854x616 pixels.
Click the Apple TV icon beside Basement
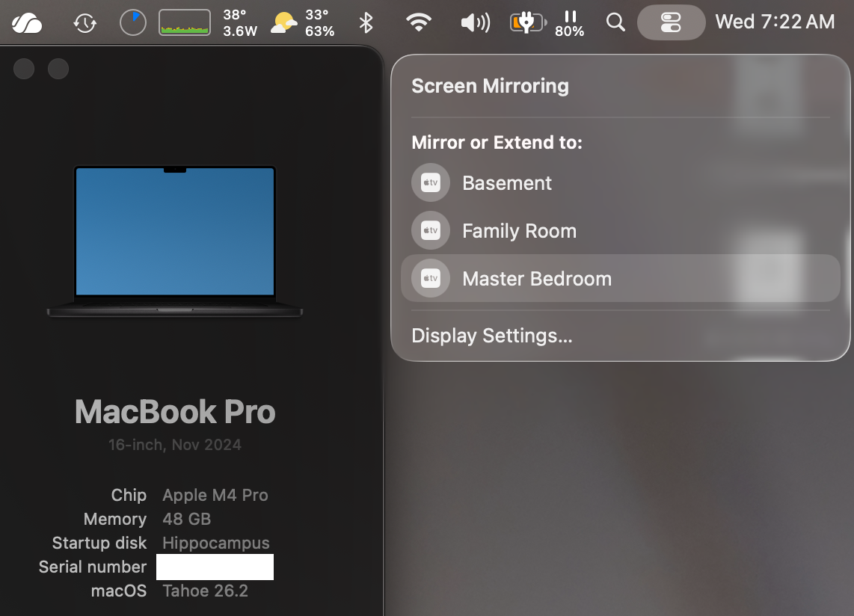[x=430, y=182]
